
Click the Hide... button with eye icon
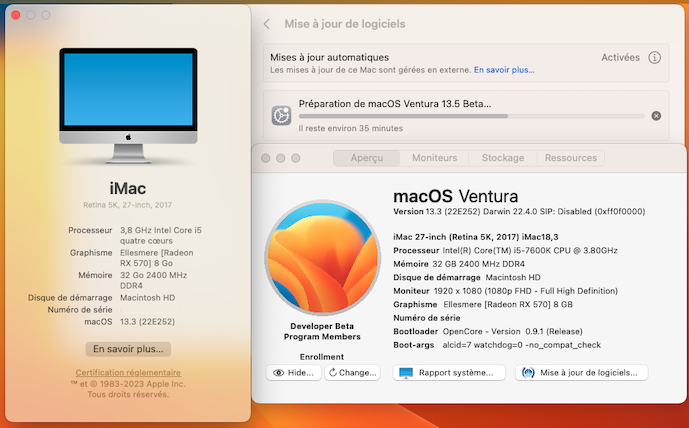[294, 373]
